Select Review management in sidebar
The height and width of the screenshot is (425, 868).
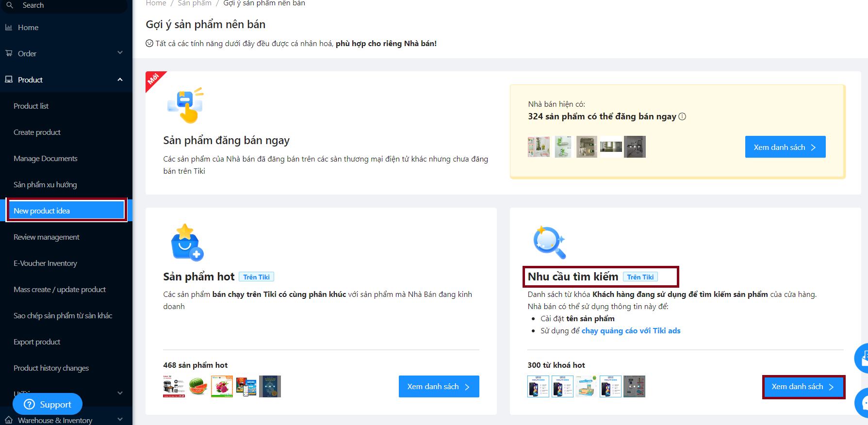(47, 237)
